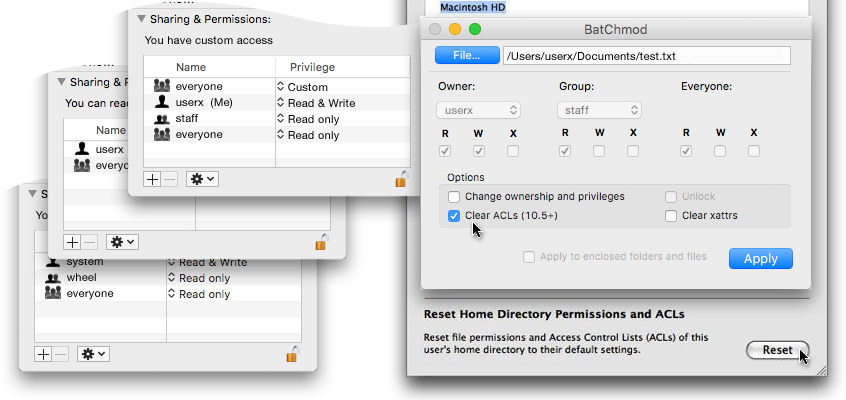Toggle the Owner W (write) checkbox
This screenshot has width=846, height=400.
click(x=479, y=151)
